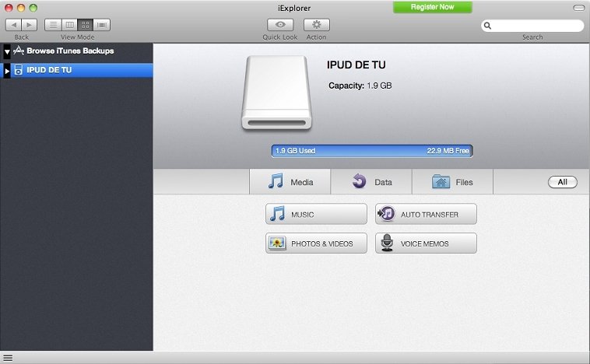Open the Action gear menu
The width and height of the screenshot is (590, 364).
[317, 25]
